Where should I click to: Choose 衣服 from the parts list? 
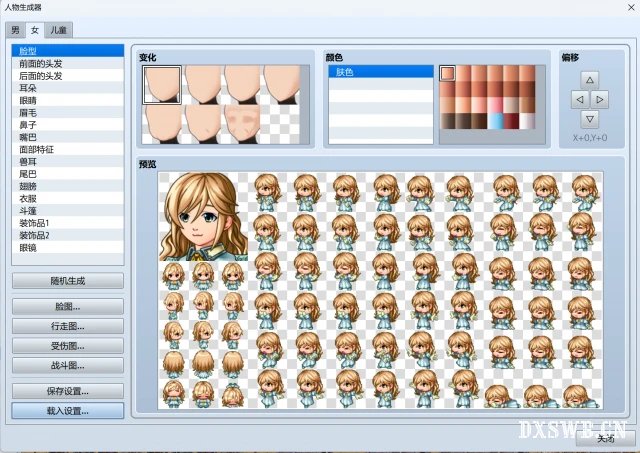(28, 198)
